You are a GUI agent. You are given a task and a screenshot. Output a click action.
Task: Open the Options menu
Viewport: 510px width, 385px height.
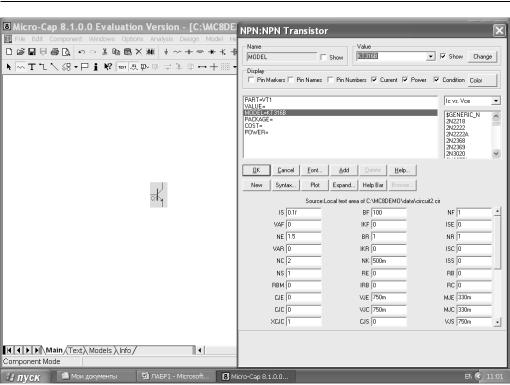pos(132,39)
